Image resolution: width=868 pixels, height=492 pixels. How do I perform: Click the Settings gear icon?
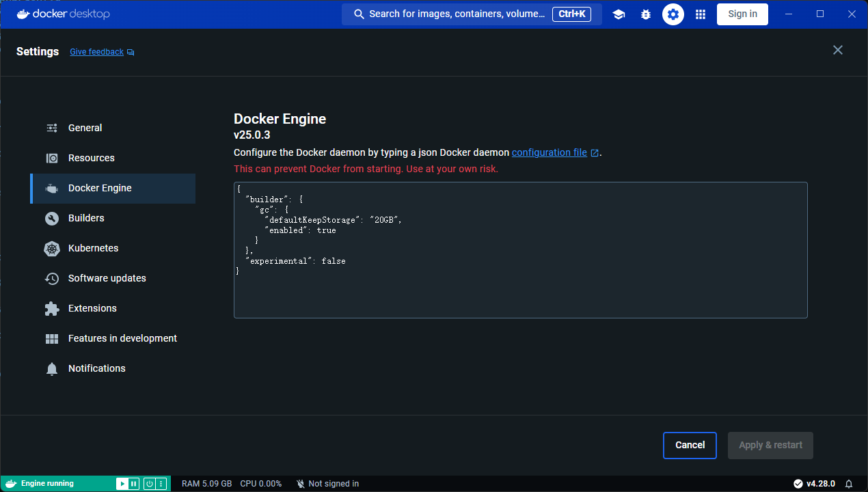pyautogui.click(x=673, y=14)
